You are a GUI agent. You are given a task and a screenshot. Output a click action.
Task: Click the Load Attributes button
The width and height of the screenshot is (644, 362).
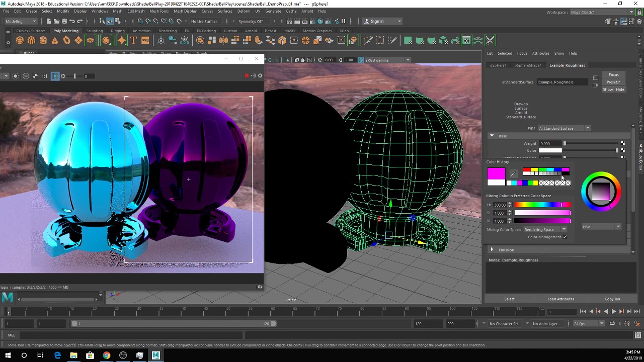pyautogui.click(x=561, y=299)
